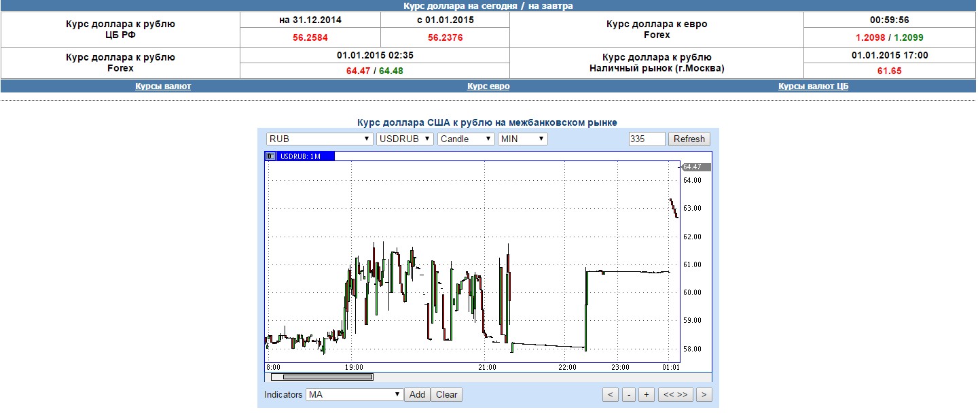Click the 59.00 price axis label

pyautogui.click(x=692, y=320)
